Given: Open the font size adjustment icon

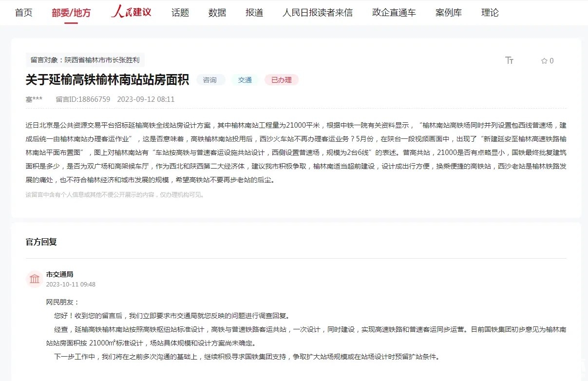Looking at the screenshot, I should [510, 60].
